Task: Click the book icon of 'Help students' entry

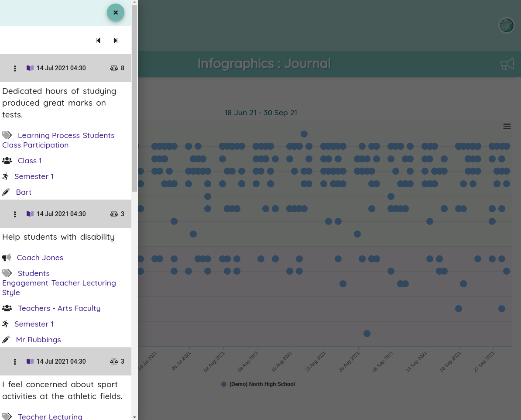Action: 30,214
